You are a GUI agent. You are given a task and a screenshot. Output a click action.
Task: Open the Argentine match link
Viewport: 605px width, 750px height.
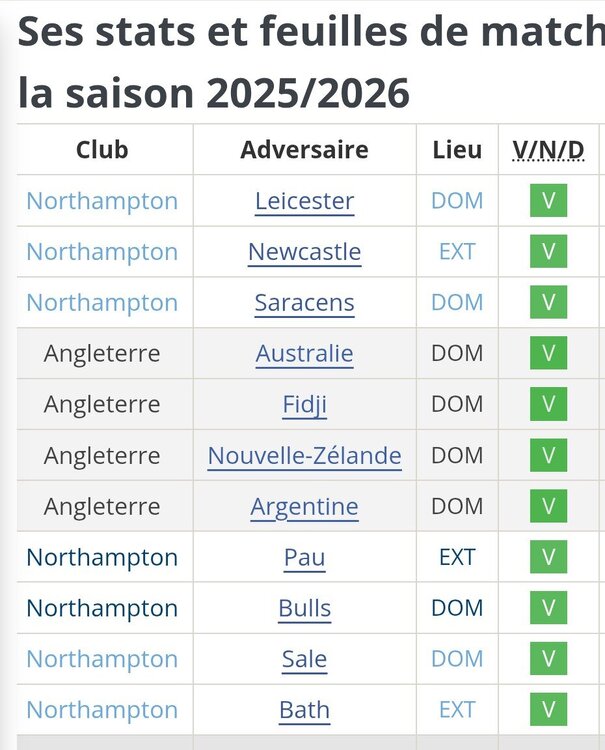[x=304, y=507]
